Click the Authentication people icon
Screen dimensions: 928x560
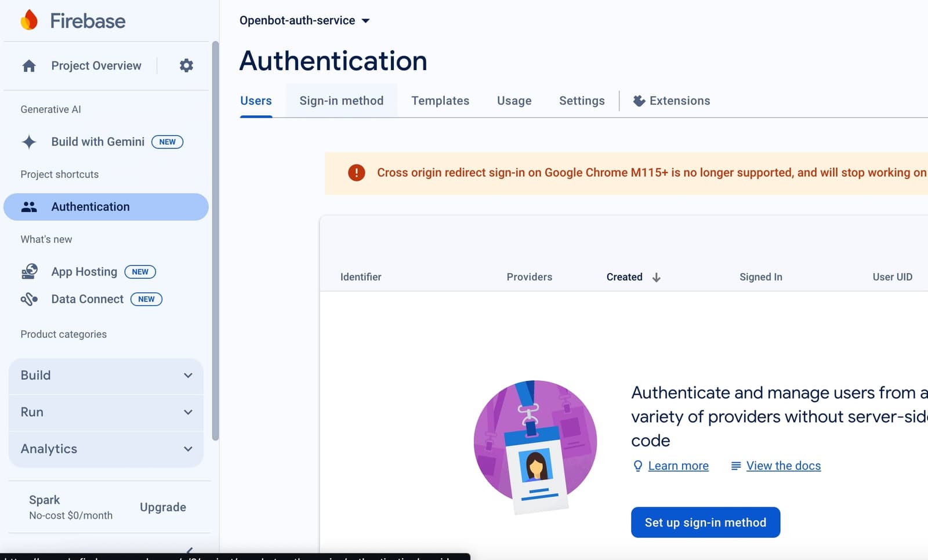29,207
